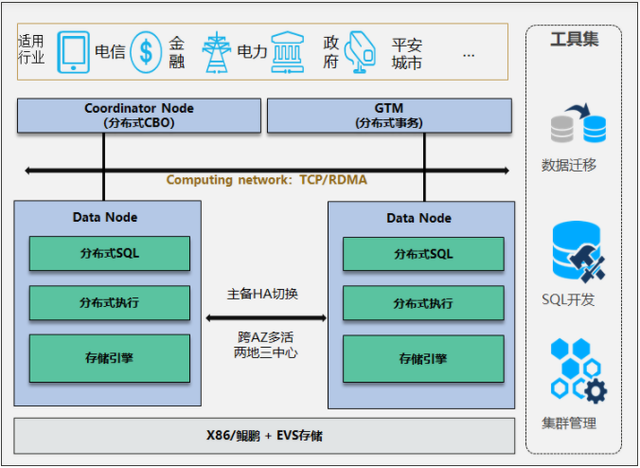Click the safe city surveillance camera icon

(360, 52)
